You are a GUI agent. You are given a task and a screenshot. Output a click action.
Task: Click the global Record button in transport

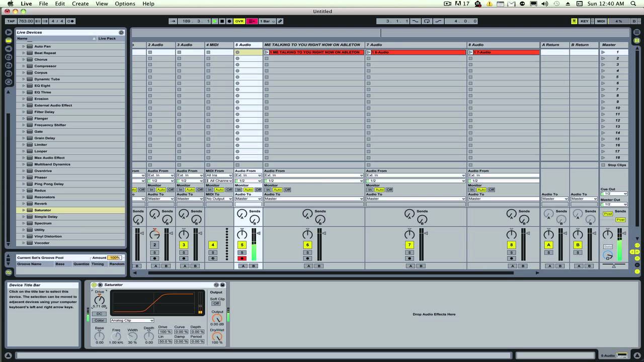click(229, 21)
